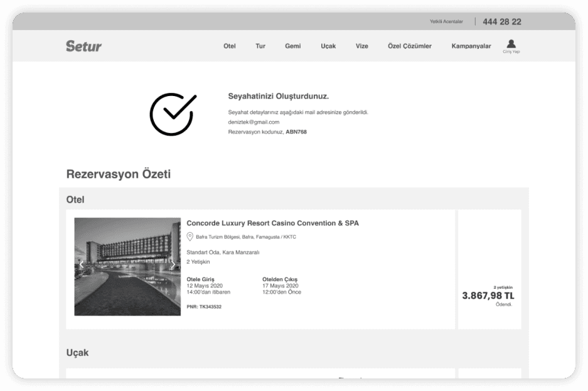Screen dimensions: 588x391
Task: Click the email deniztek@gmail.com
Action: pyautogui.click(x=254, y=122)
